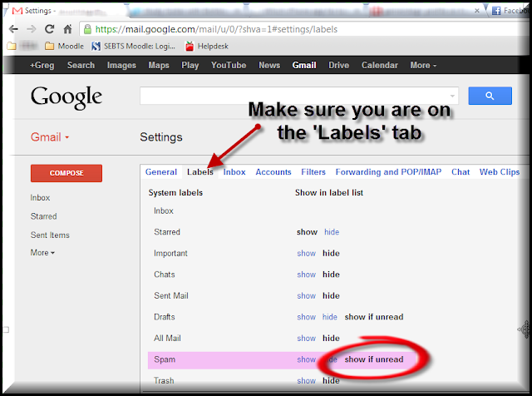
Task: Switch to the Accounts settings tab
Action: [x=273, y=172]
